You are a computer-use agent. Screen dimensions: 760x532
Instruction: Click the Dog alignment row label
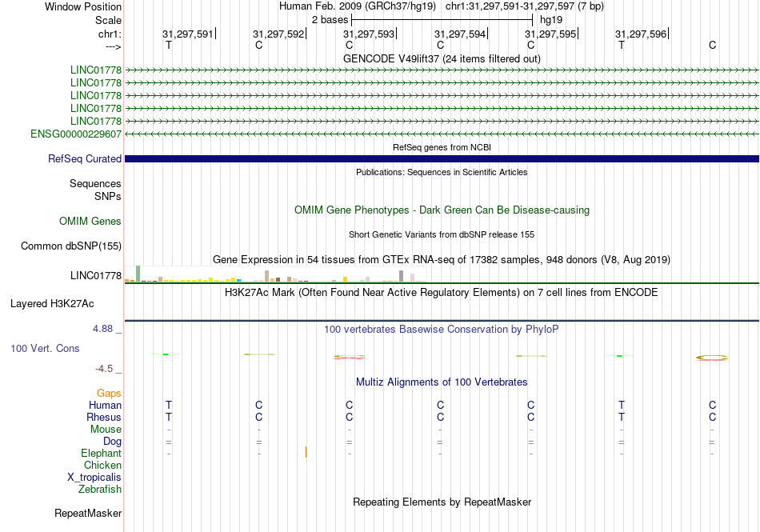[x=112, y=442]
